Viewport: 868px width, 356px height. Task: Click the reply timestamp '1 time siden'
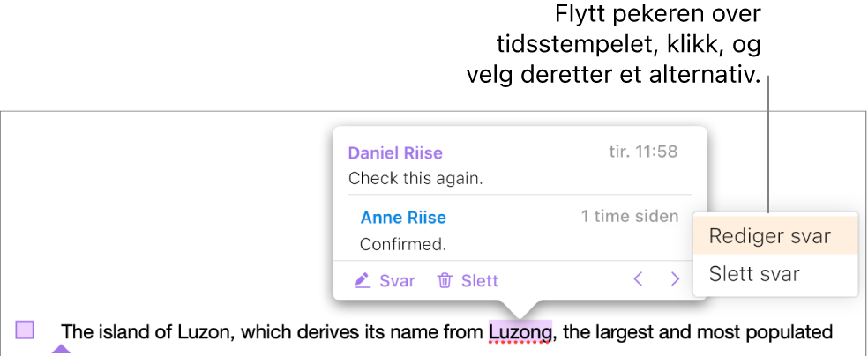(630, 217)
